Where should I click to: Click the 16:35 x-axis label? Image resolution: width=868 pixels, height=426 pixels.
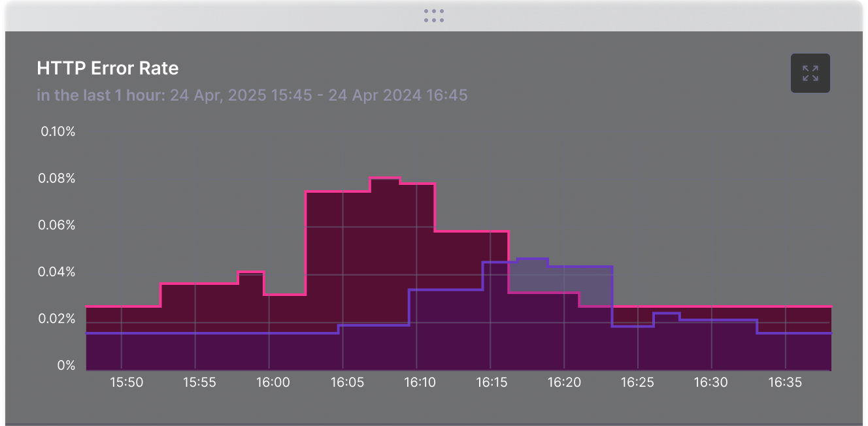[785, 383]
